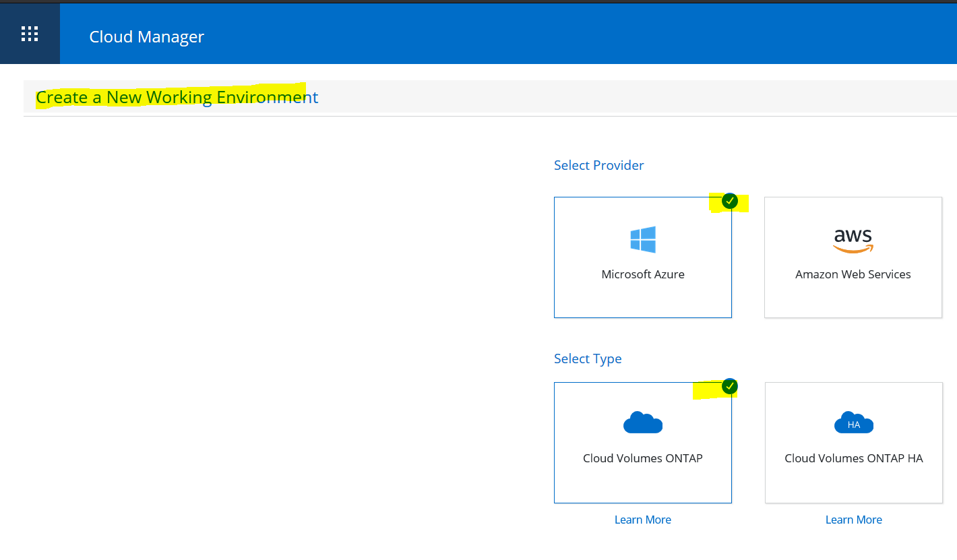Screen dimensions: 957x560
Task: Click the AWS logo icon
Action: [x=853, y=241]
